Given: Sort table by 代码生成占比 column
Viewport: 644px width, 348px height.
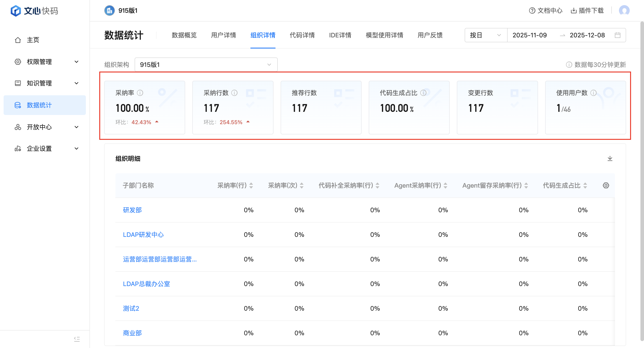Looking at the screenshot, I should click(x=585, y=185).
